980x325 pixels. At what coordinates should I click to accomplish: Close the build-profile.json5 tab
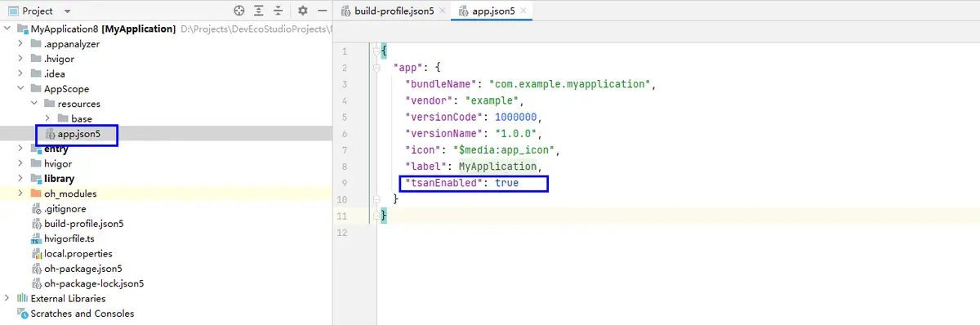(443, 11)
